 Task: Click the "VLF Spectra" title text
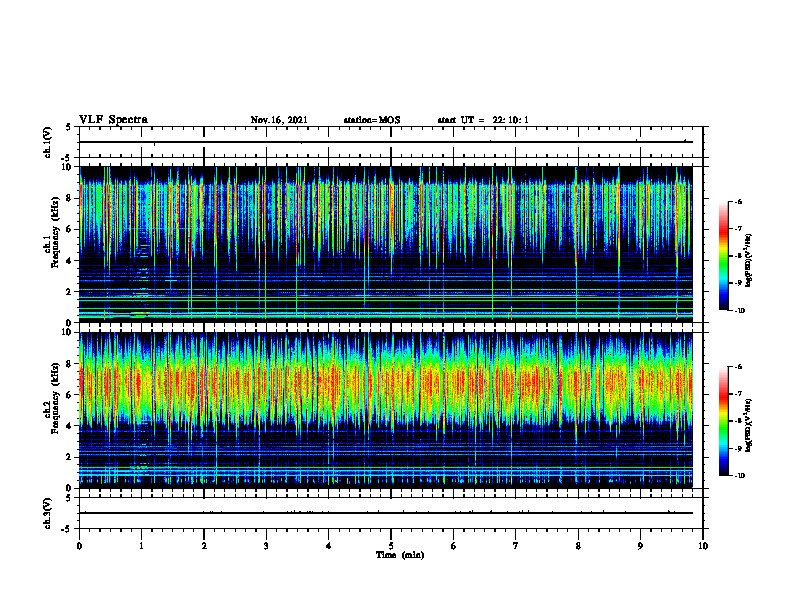113,120
